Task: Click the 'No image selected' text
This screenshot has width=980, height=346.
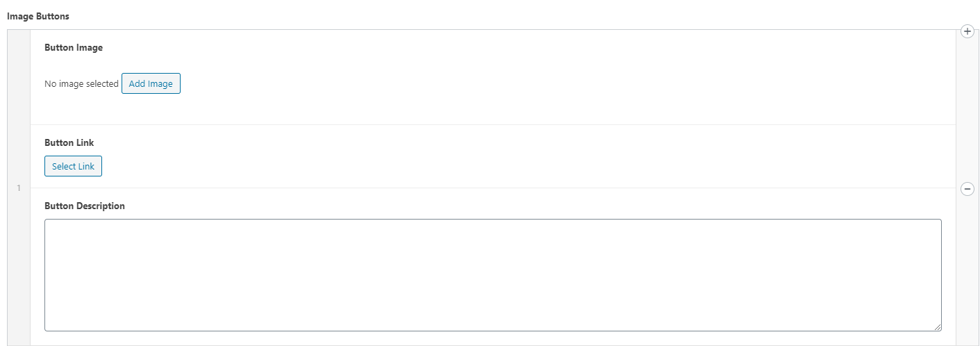Action: click(x=81, y=84)
